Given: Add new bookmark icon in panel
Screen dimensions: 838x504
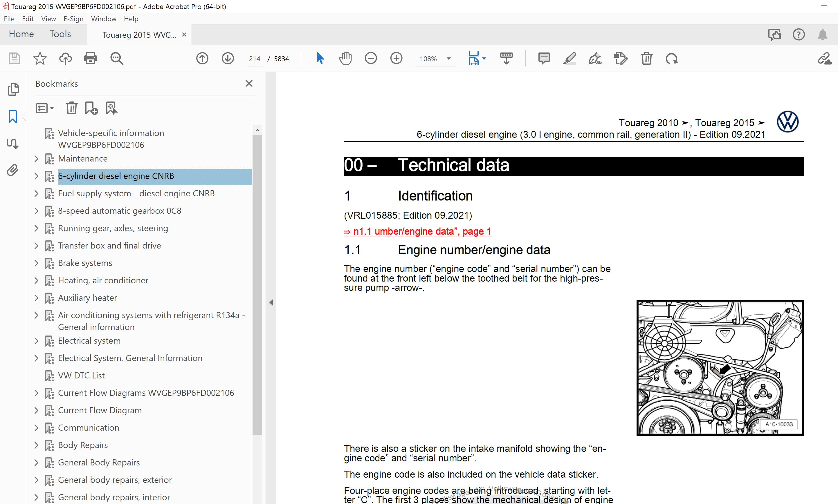Looking at the screenshot, I should (x=91, y=108).
